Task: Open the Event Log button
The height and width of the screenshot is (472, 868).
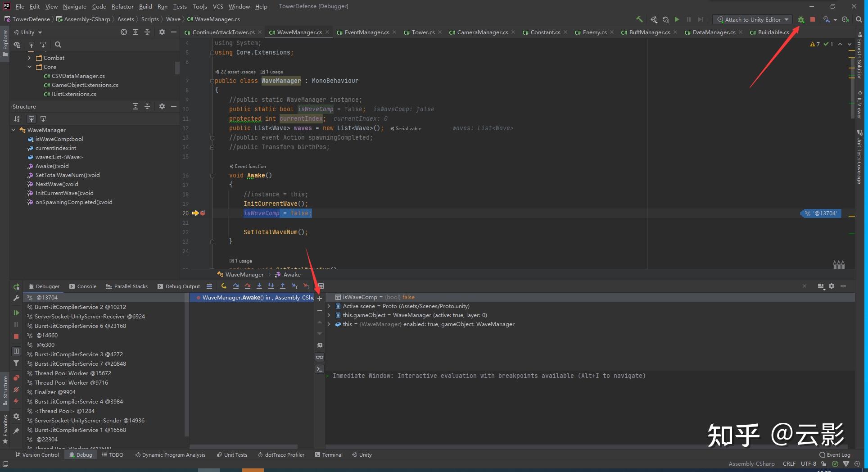Action: click(x=835, y=455)
